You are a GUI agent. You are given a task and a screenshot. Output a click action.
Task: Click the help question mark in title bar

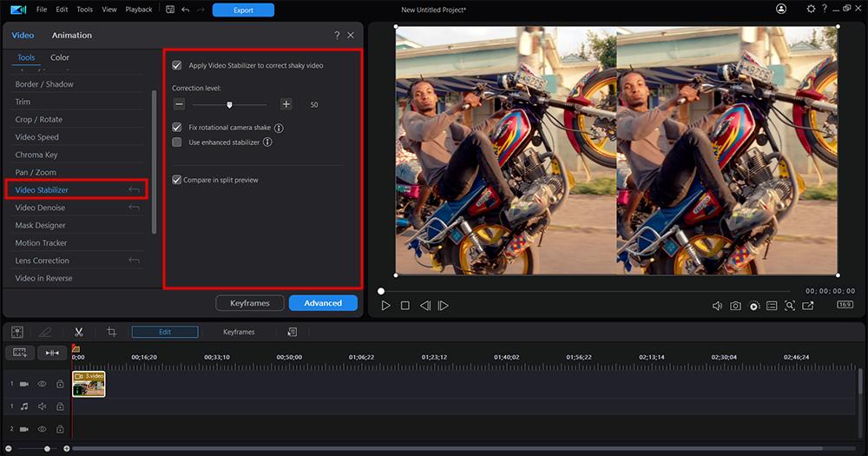point(825,9)
